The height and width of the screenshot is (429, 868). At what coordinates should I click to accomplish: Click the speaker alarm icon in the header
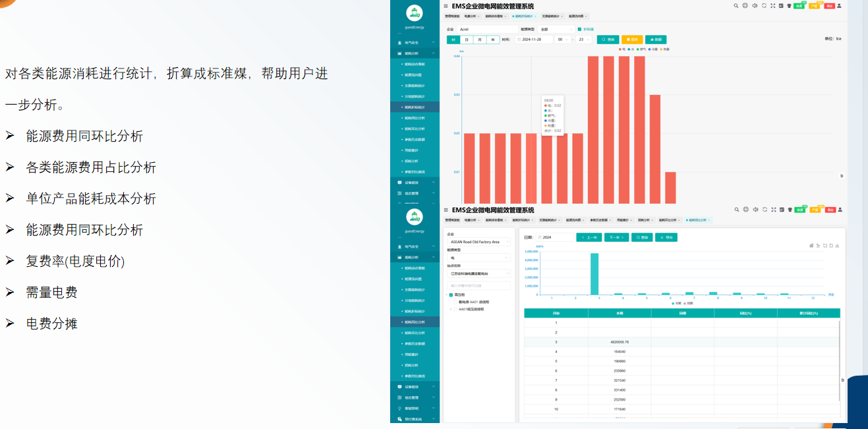(755, 5)
